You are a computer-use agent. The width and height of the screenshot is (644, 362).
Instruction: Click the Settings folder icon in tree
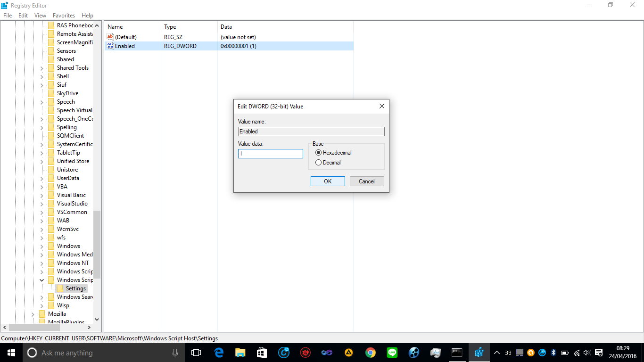tap(60, 288)
